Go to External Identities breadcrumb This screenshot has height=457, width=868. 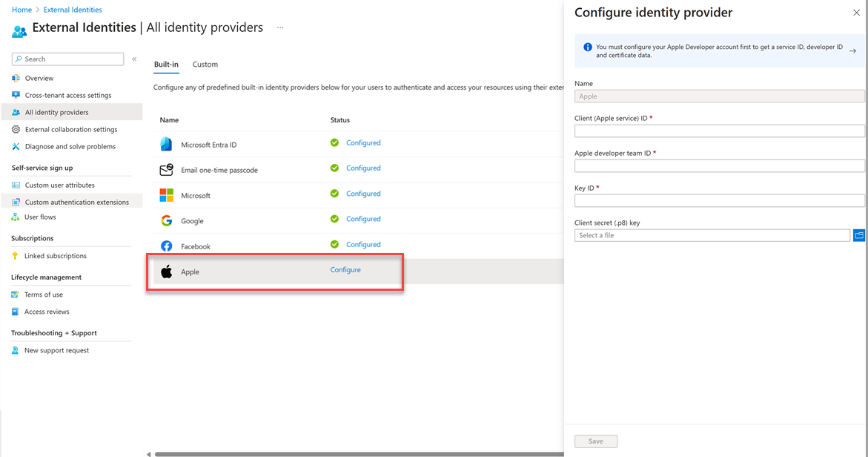tap(73, 10)
